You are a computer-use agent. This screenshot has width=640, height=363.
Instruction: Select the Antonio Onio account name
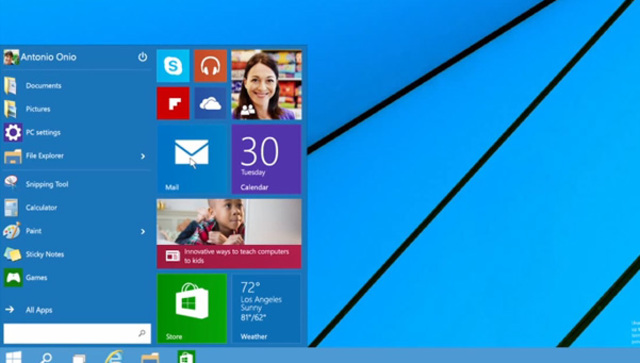point(48,57)
